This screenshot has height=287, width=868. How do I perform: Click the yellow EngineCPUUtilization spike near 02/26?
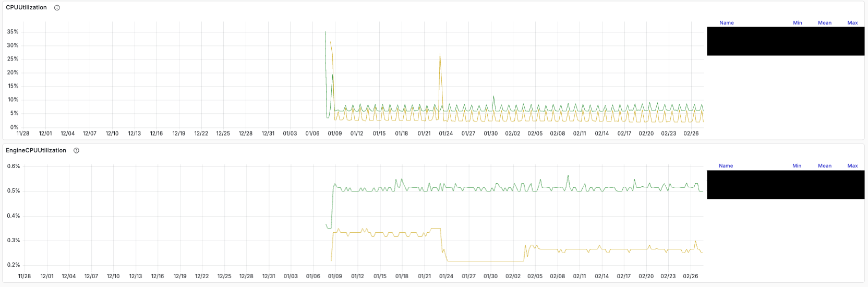[695, 242]
